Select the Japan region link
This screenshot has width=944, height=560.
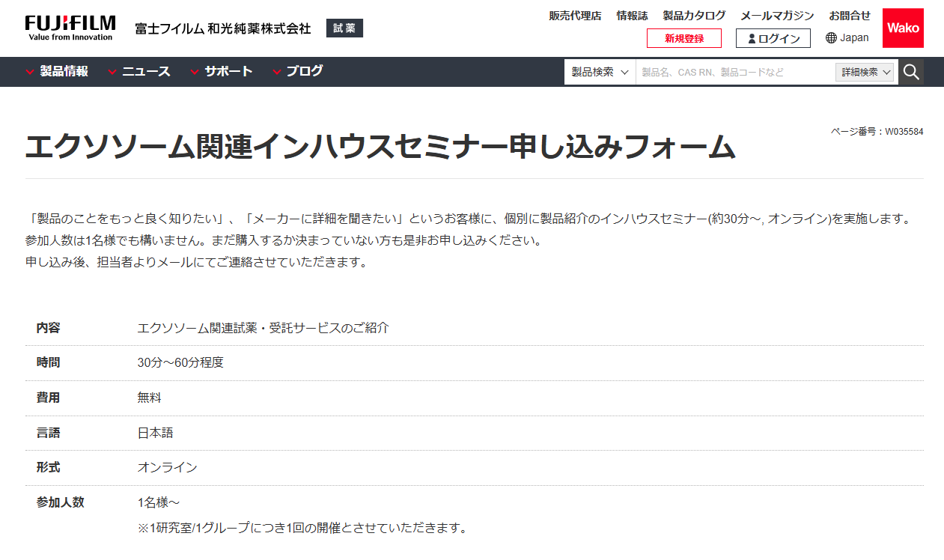tap(847, 38)
